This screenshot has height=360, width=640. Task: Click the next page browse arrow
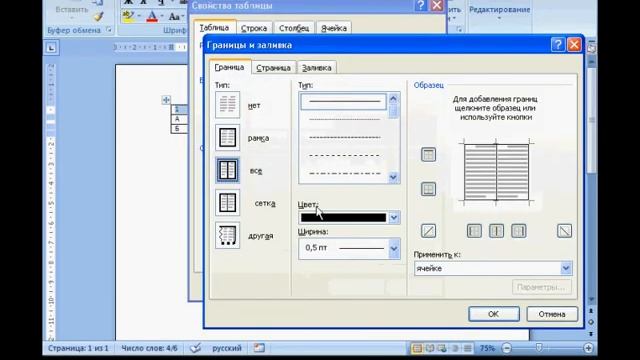pos(591,333)
